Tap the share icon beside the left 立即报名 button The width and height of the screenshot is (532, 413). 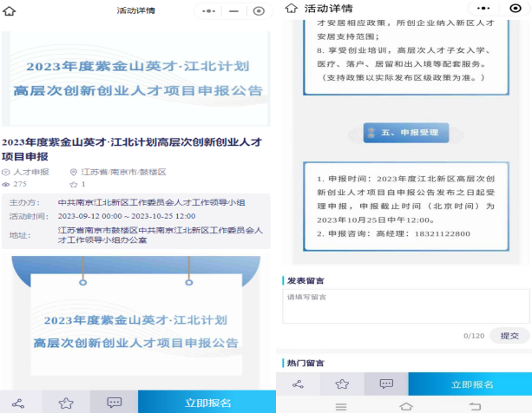coord(18,403)
